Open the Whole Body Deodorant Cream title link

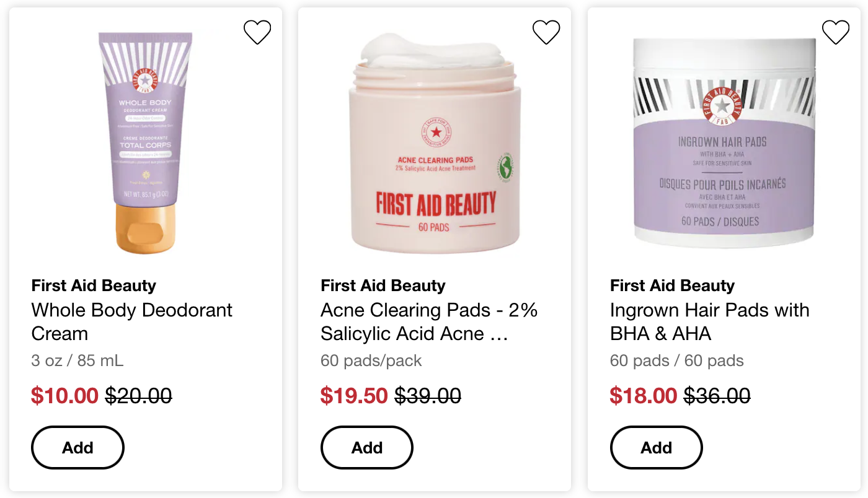pos(132,321)
